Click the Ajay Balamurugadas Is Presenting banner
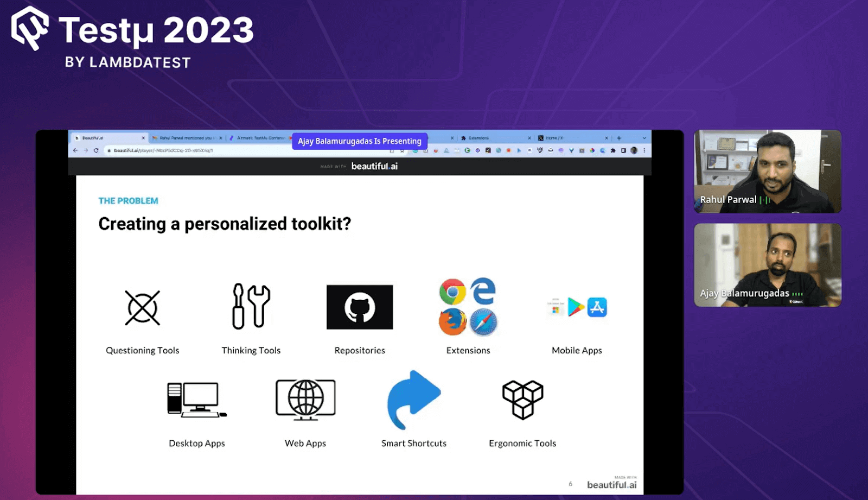 (360, 141)
